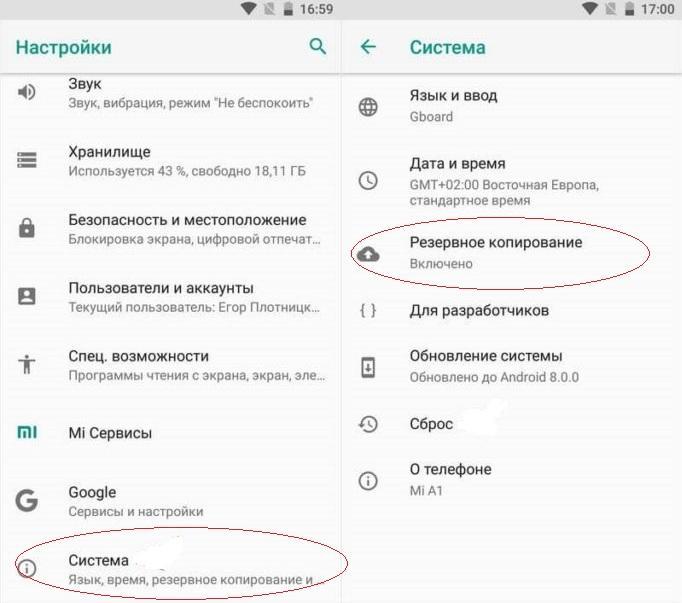
Task: Open Резервное копирование settings
Action: pyautogui.click(x=512, y=253)
